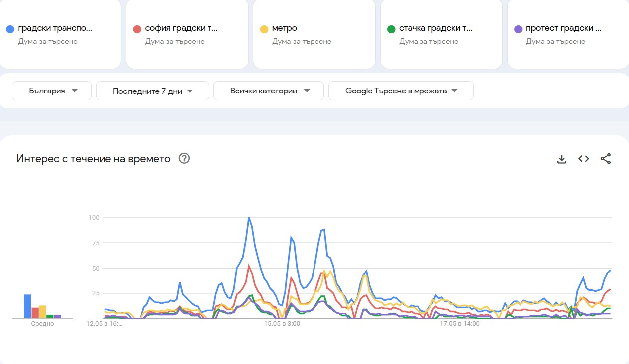Select the градски транспорт search term card
Image resolution: width=629 pixels, height=364 pixels.
(61, 34)
